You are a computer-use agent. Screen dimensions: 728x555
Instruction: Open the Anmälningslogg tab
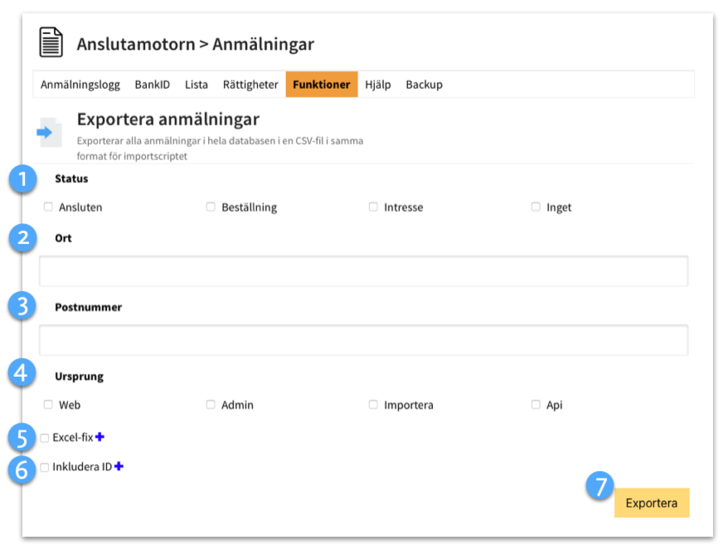[80, 85]
